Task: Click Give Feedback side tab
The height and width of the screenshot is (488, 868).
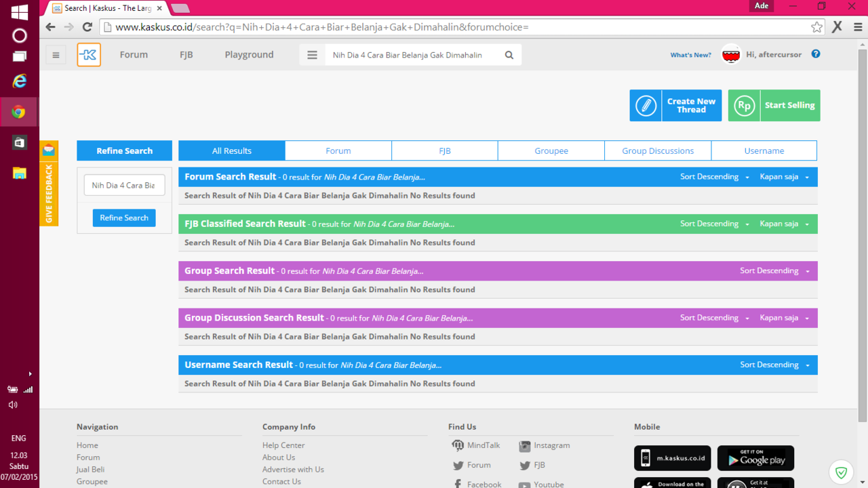Action: (49, 193)
